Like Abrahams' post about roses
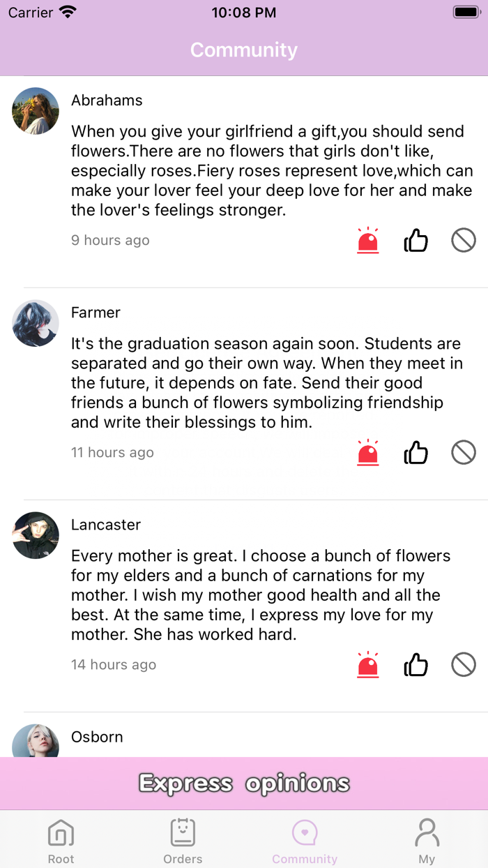This screenshot has width=488, height=868. [416, 241]
